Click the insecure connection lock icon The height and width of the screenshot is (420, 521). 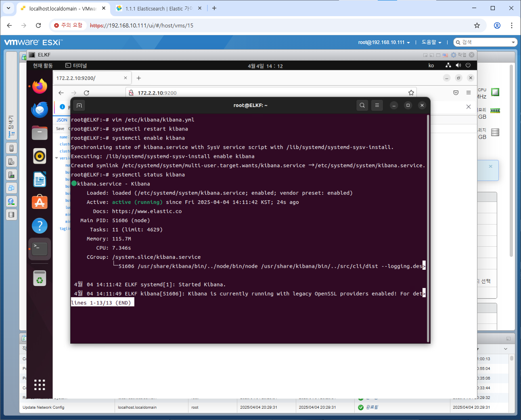pos(131,93)
